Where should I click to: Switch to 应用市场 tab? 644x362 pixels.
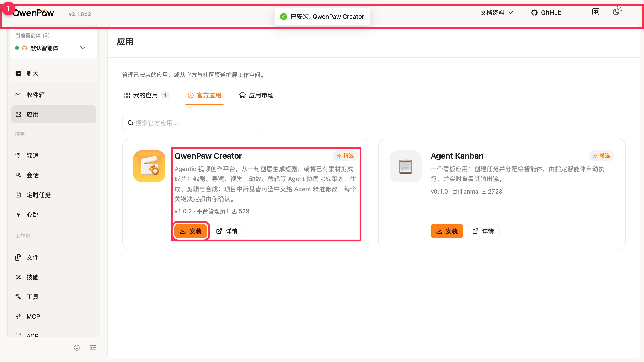(x=256, y=95)
